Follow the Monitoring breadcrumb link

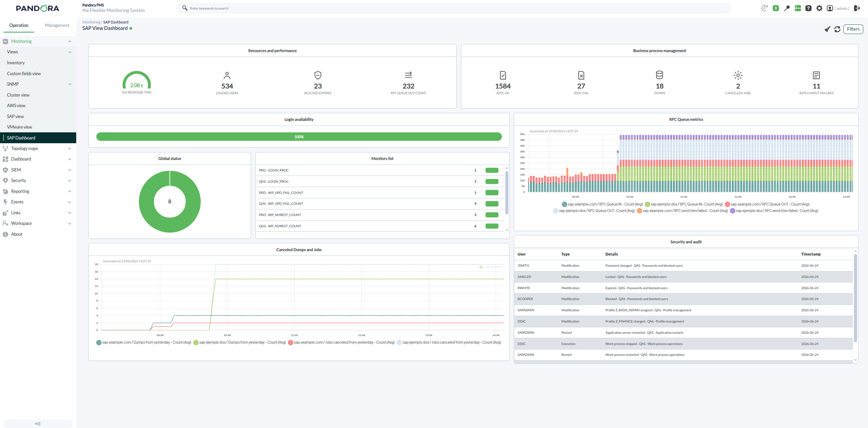[x=91, y=22]
